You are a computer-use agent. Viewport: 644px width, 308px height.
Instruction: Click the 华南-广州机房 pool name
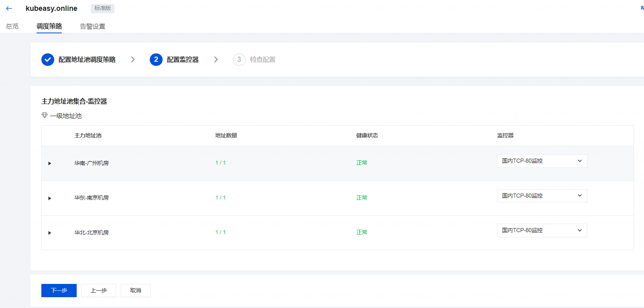[x=92, y=163]
